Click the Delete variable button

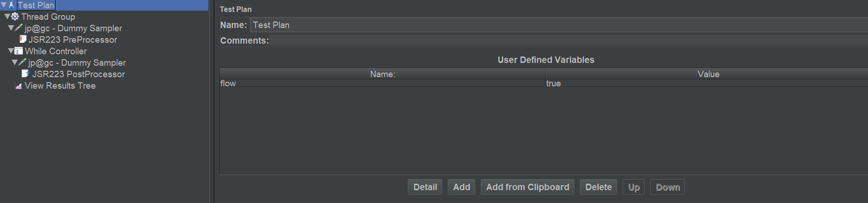pos(598,187)
